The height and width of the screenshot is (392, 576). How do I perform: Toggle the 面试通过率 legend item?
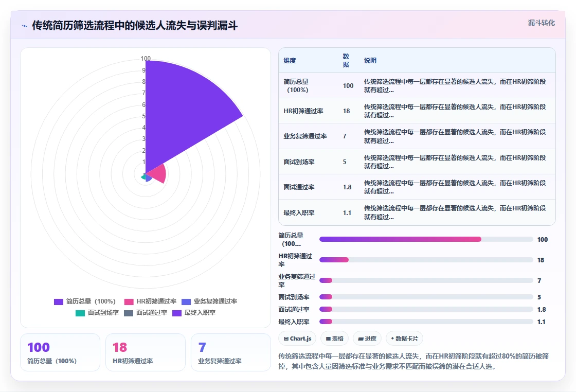tap(146, 313)
